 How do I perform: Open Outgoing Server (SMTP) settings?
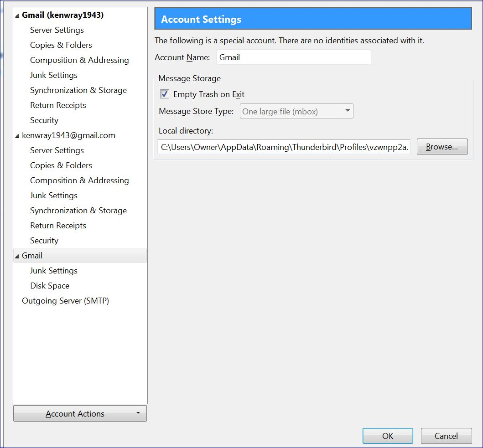pos(65,301)
